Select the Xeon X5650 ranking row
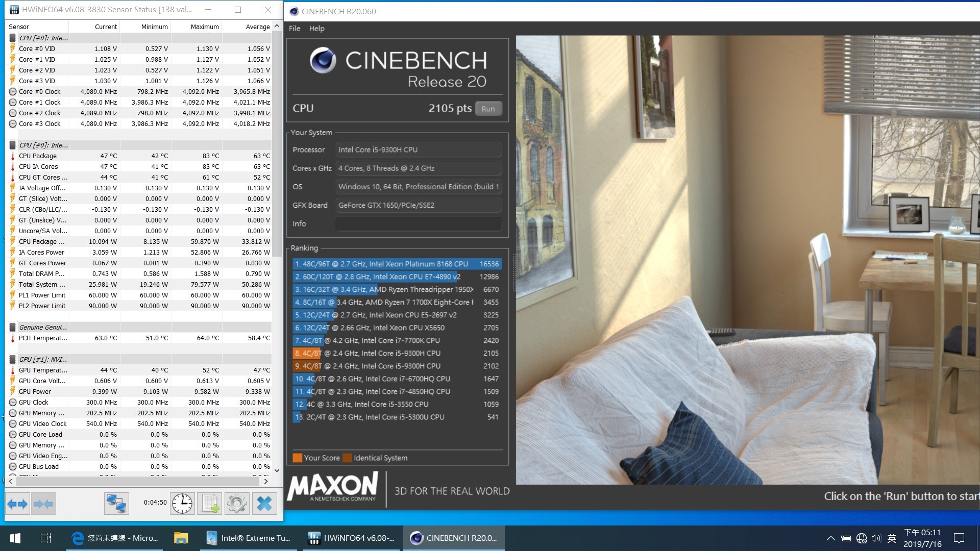Image resolution: width=980 pixels, height=551 pixels. click(397, 328)
